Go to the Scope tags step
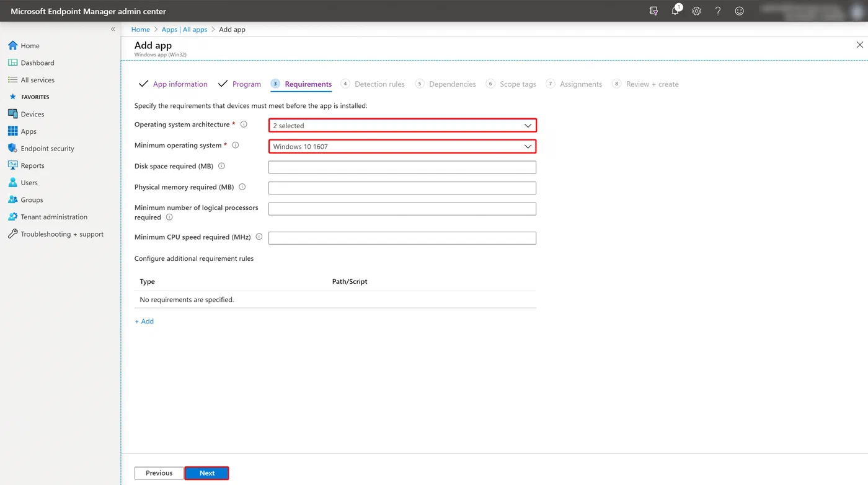 coord(511,84)
